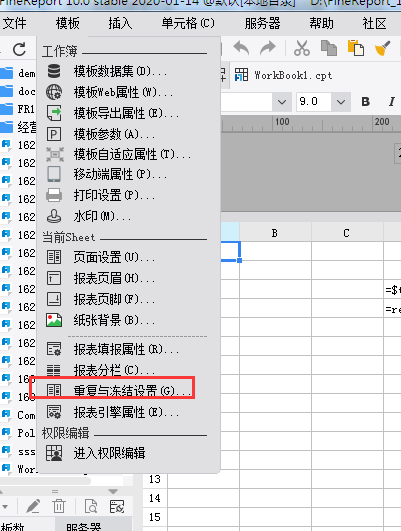401x531 pixels.
Task: Open 页面设置(U) menu entry
Action: (x=114, y=257)
